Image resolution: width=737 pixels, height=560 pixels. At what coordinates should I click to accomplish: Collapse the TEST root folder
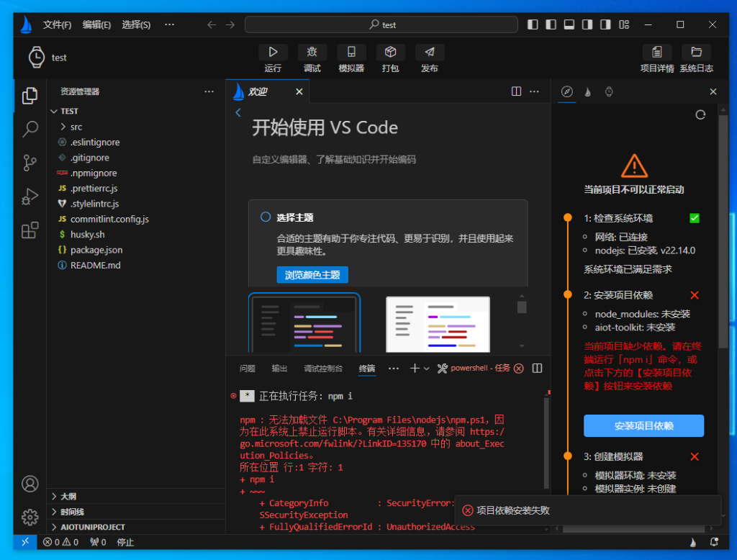tap(136, 111)
